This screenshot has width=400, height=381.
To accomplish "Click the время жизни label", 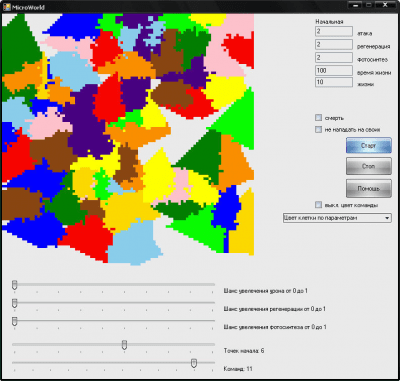I will coord(374,73).
